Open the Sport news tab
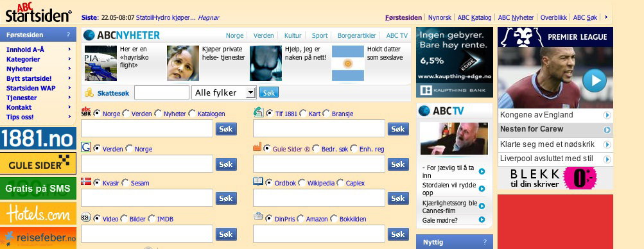This screenshot has height=249, width=644. click(320, 36)
